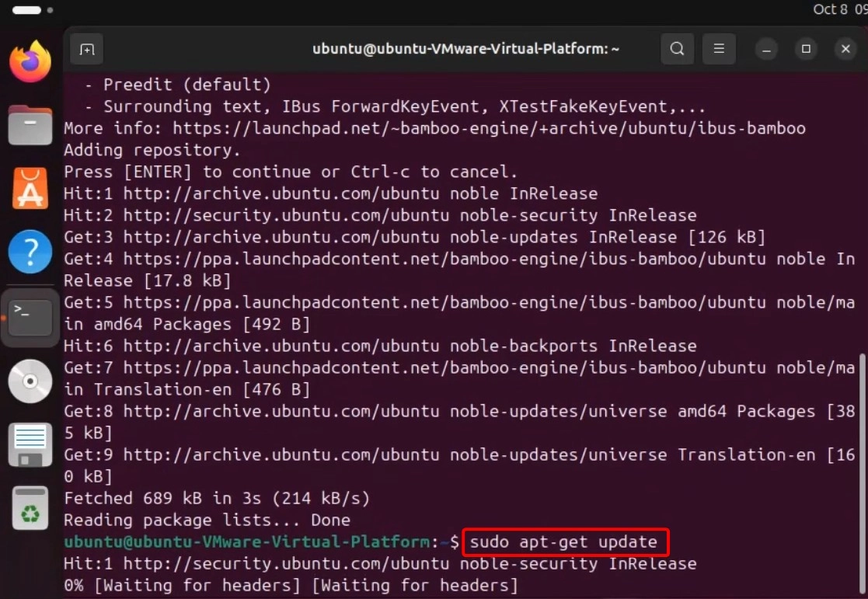Launch Ubuntu App Center from dock
This screenshot has width=868, height=599.
click(30, 188)
